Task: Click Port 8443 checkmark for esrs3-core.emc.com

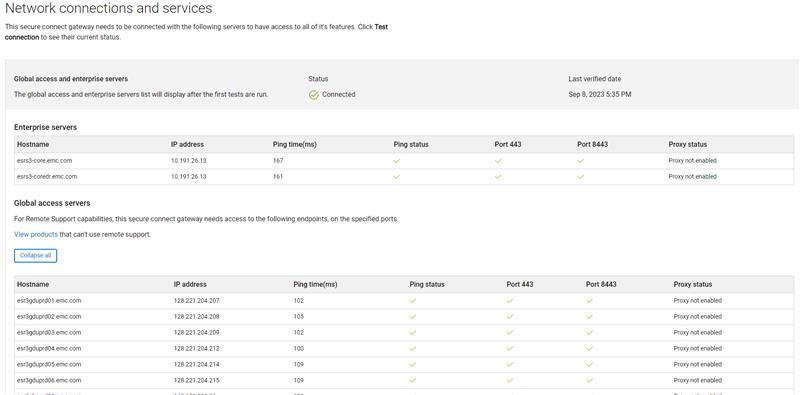Action: [x=581, y=161]
